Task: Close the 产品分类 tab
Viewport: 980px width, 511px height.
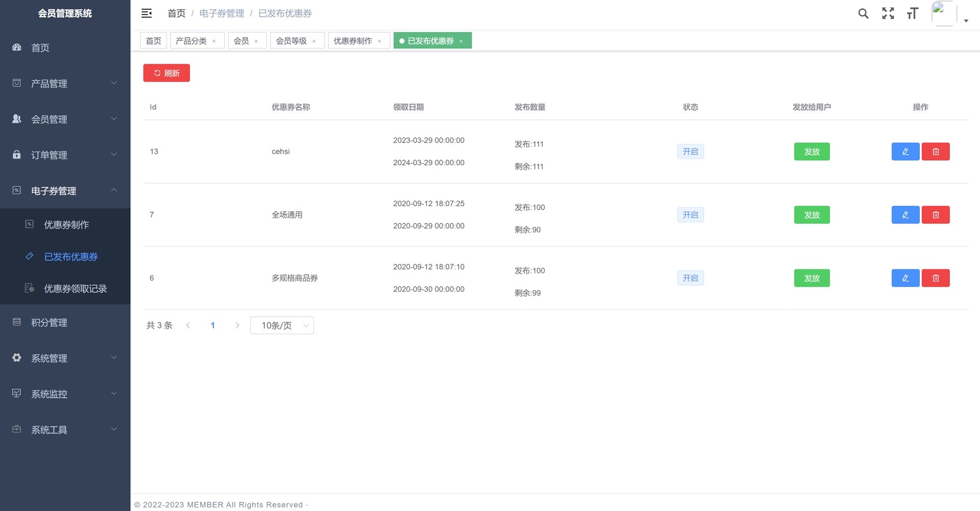Action: pos(214,41)
